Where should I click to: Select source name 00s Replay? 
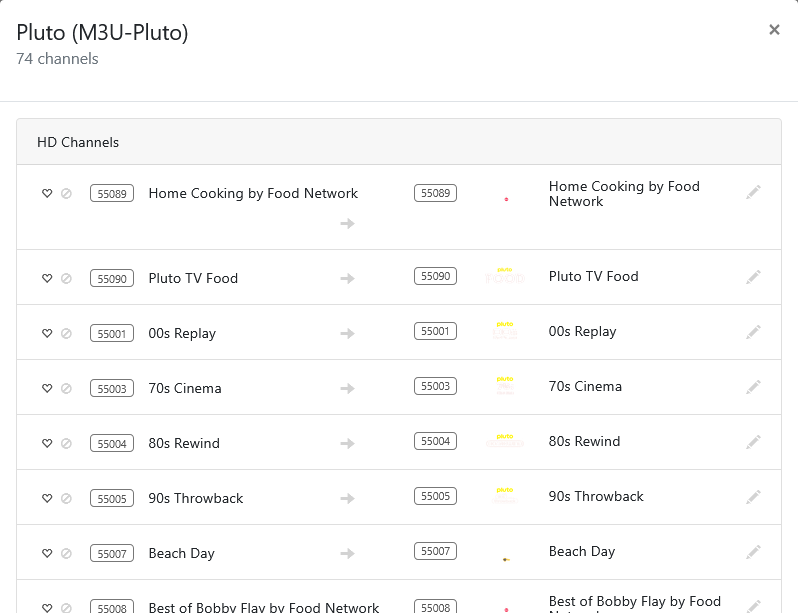point(182,333)
